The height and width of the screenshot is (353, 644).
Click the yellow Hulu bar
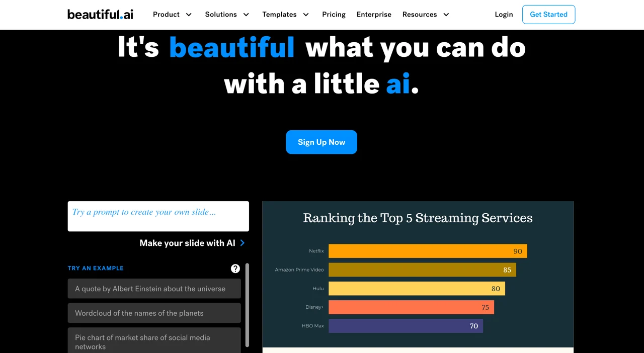pyautogui.click(x=417, y=288)
